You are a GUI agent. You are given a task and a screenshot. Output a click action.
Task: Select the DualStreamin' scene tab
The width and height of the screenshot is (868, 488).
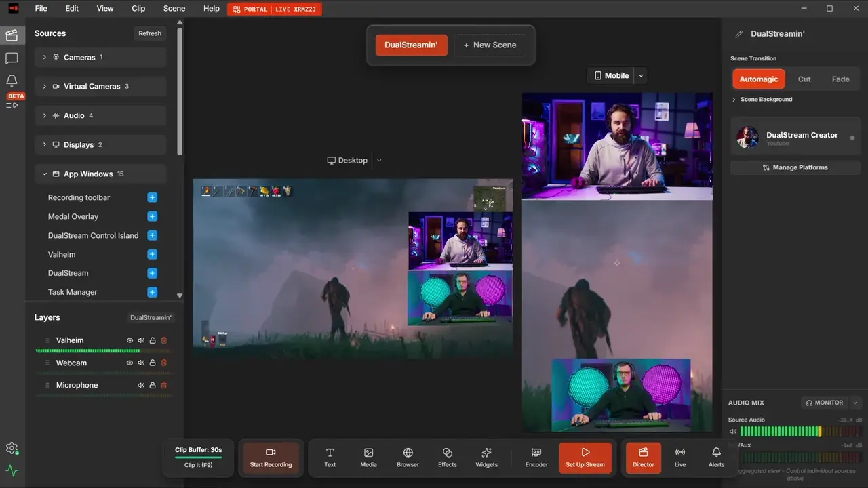411,45
